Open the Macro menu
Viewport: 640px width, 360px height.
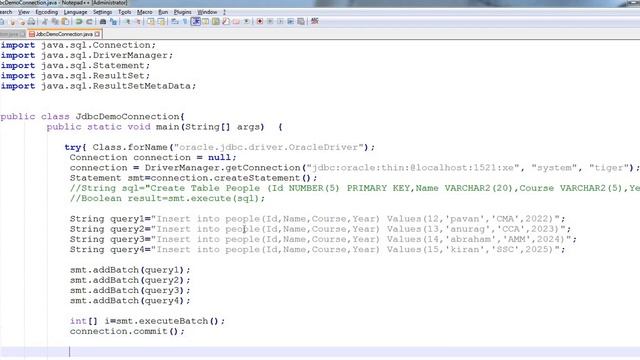(144, 12)
